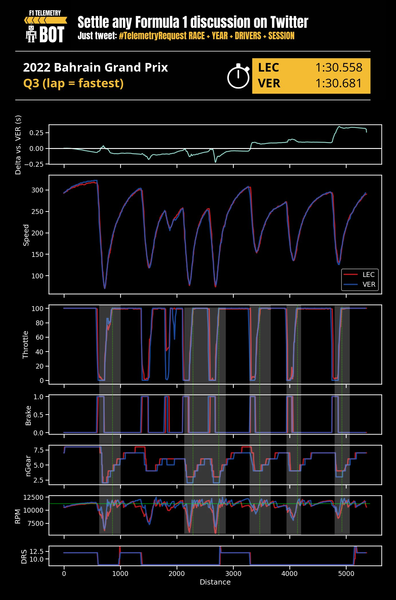Click the 4000 tick on Distance axis
The height and width of the screenshot is (600, 396).
coord(290,573)
